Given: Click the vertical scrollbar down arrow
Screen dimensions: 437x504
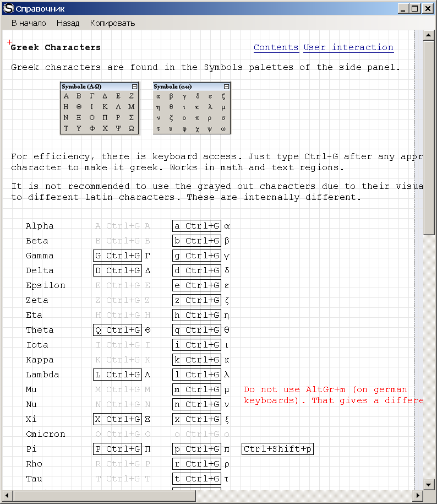Looking at the screenshot, I should [428, 484].
